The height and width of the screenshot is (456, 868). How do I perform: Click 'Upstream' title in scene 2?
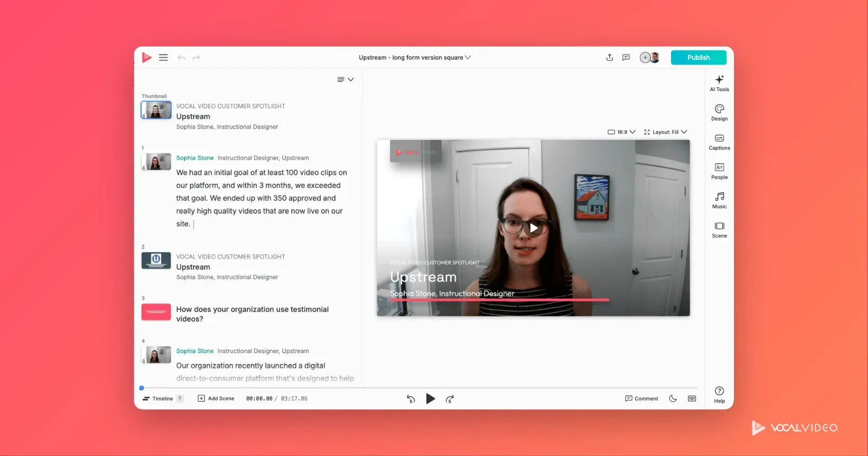[193, 267]
